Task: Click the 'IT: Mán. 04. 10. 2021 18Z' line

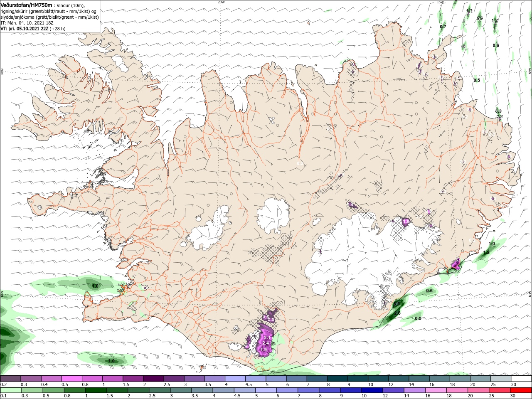Action: [27, 23]
